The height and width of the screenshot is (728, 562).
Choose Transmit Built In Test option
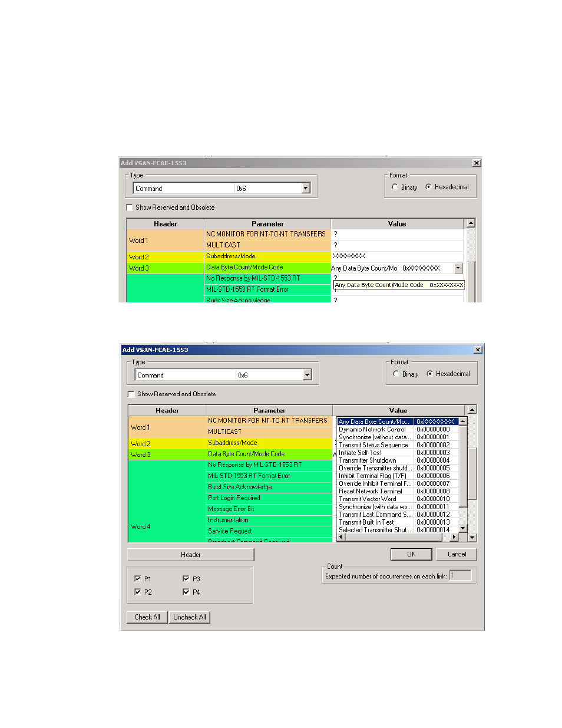tap(398, 522)
